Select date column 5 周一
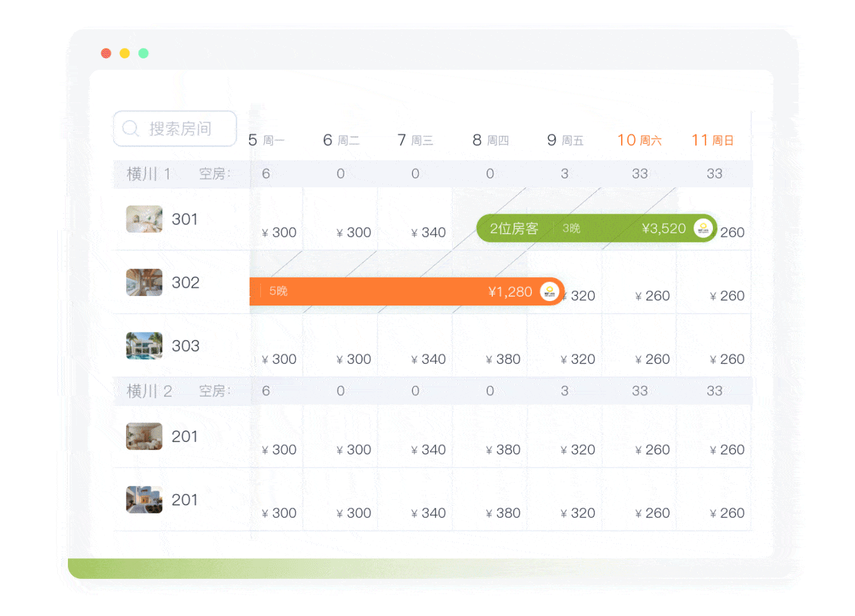855x616 pixels. pos(267,140)
